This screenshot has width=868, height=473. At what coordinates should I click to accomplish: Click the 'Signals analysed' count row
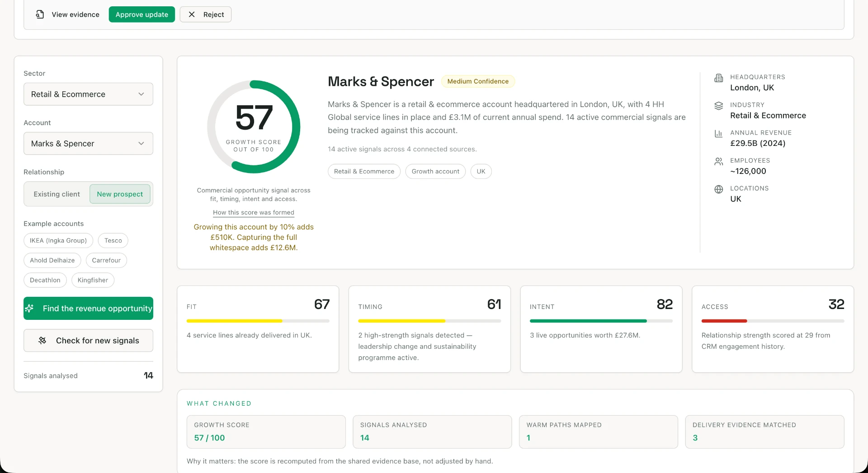[x=88, y=375]
